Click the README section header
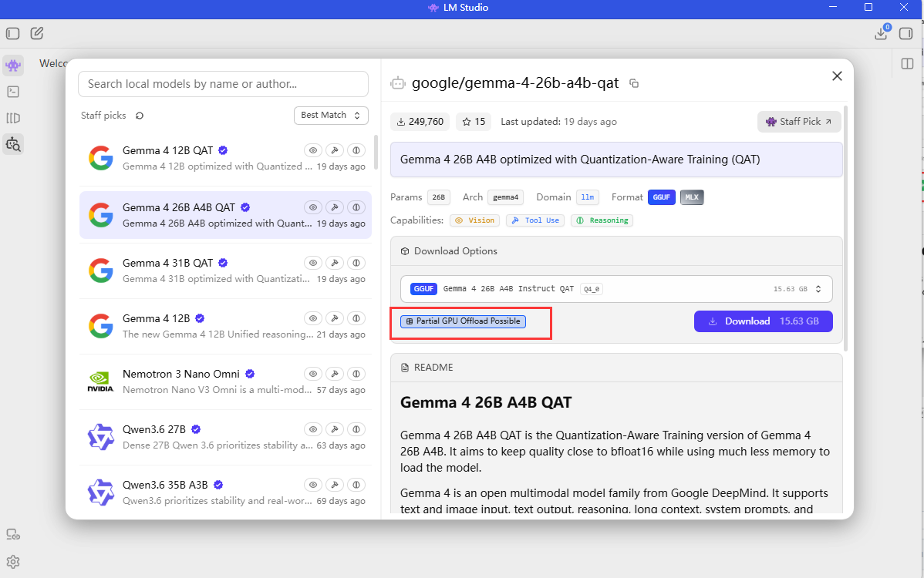Image resolution: width=924 pixels, height=578 pixels. click(x=616, y=368)
